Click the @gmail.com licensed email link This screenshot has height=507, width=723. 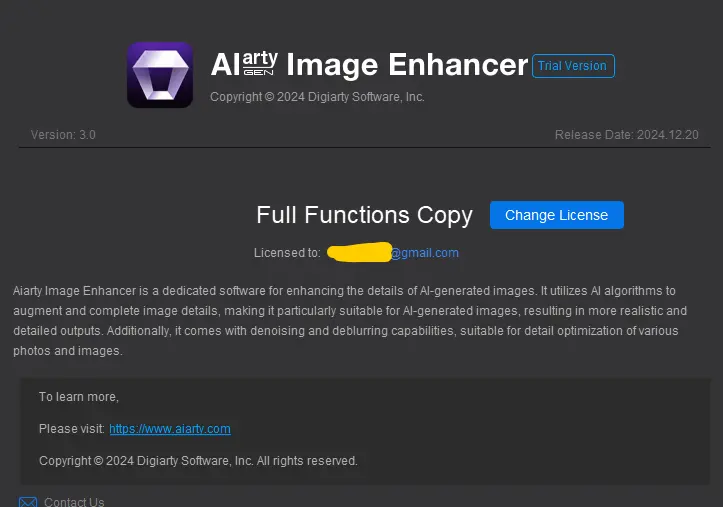(x=425, y=253)
